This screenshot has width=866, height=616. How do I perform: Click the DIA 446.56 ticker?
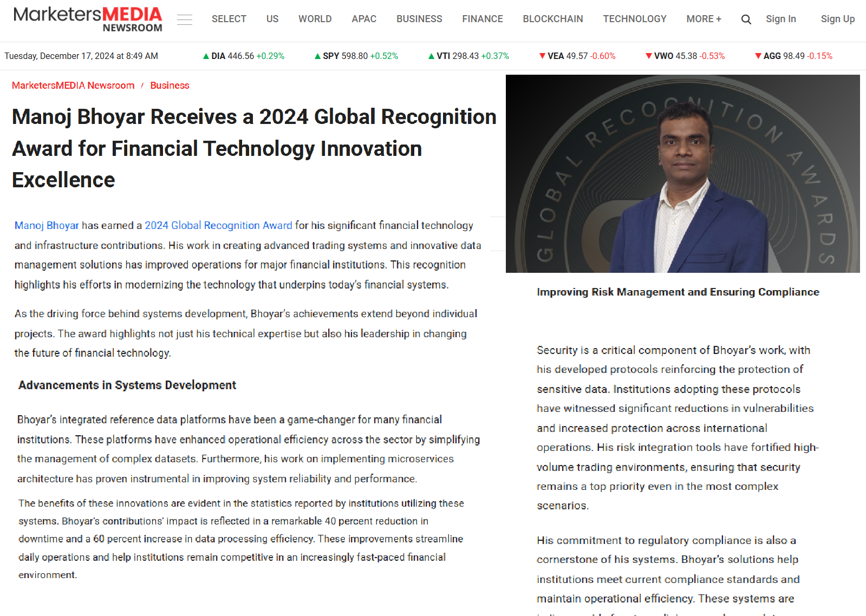pyautogui.click(x=243, y=56)
